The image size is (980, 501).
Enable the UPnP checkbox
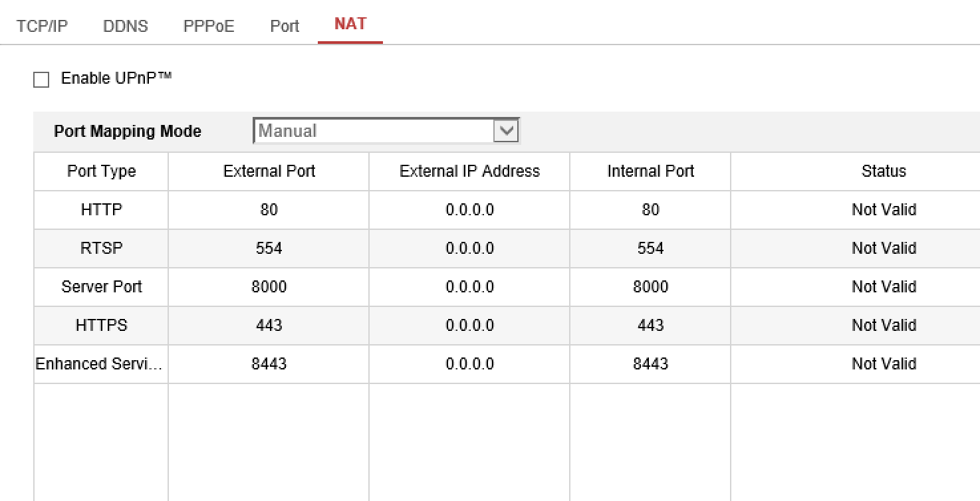pos(41,80)
